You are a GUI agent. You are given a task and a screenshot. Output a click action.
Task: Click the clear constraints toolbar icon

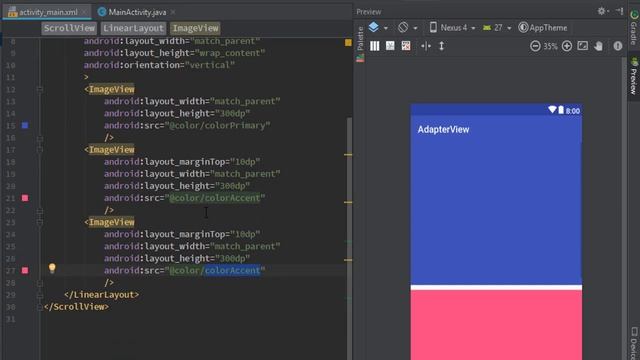[406, 46]
